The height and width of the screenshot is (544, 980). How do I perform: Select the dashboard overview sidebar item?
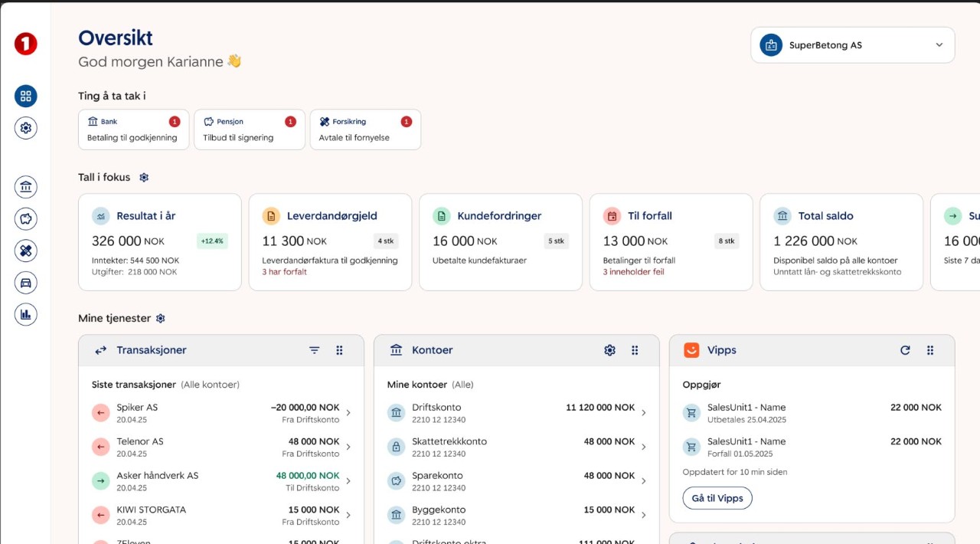[26, 97]
